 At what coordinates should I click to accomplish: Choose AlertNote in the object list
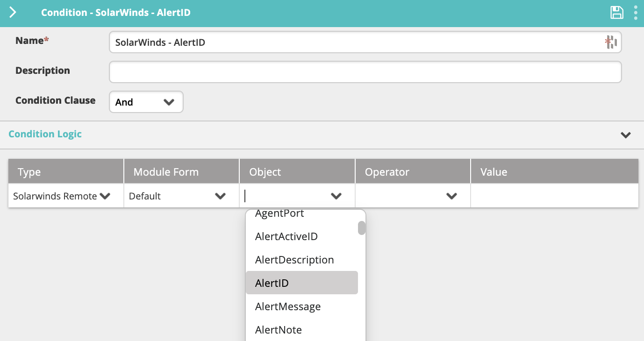(x=279, y=330)
